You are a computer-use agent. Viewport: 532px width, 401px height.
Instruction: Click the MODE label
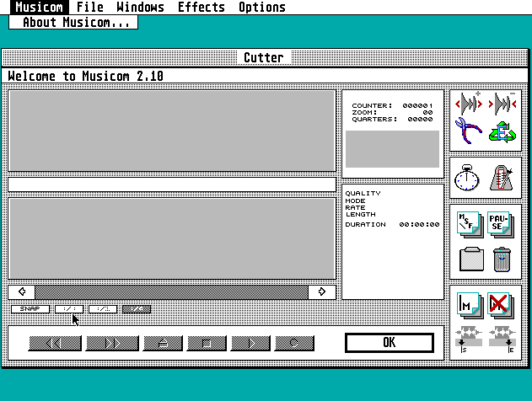click(355, 200)
